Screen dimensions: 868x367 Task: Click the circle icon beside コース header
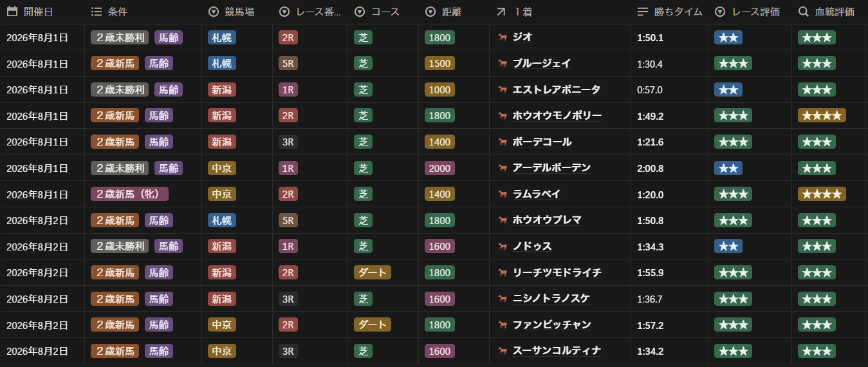pyautogui.click(x=360, y=12)
